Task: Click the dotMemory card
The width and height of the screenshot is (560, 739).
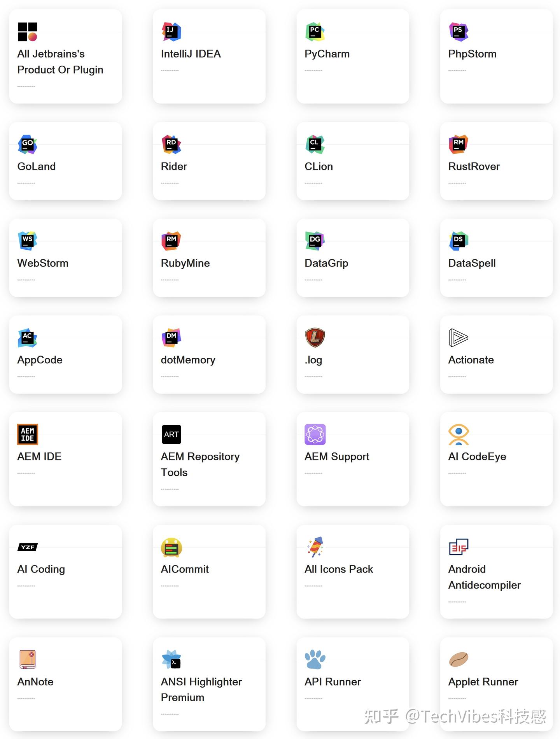Action: [x=209, y=355]
